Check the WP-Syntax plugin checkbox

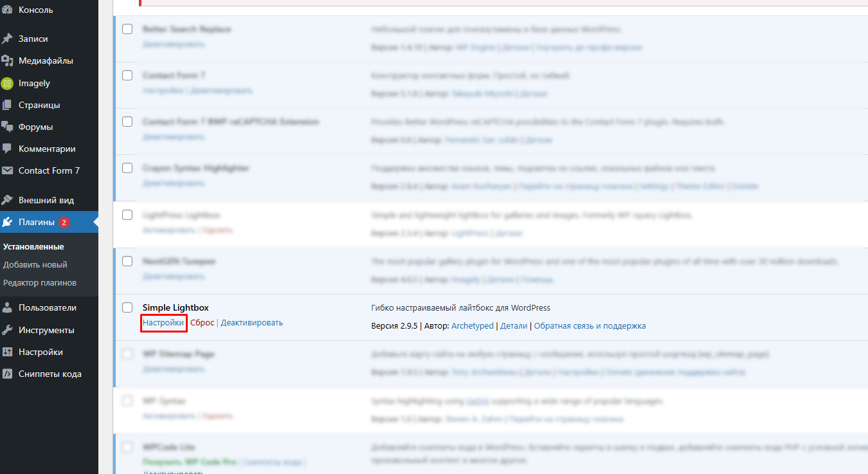[127, 401]
